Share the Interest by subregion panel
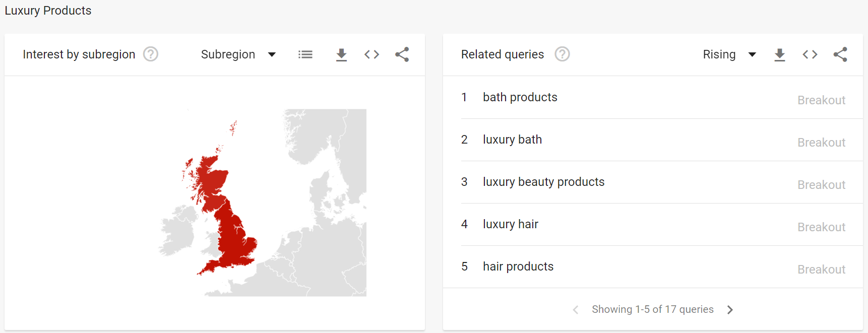 pos(402,54)
